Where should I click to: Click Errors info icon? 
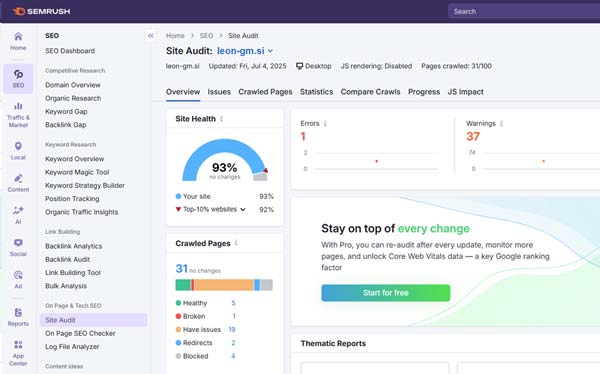coord(325,124)
